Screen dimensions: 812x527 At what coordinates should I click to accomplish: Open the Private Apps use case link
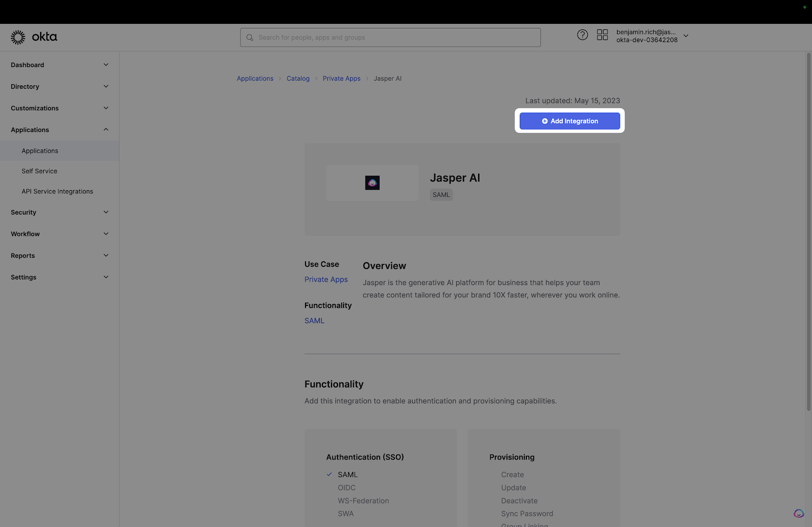(326, 279)
